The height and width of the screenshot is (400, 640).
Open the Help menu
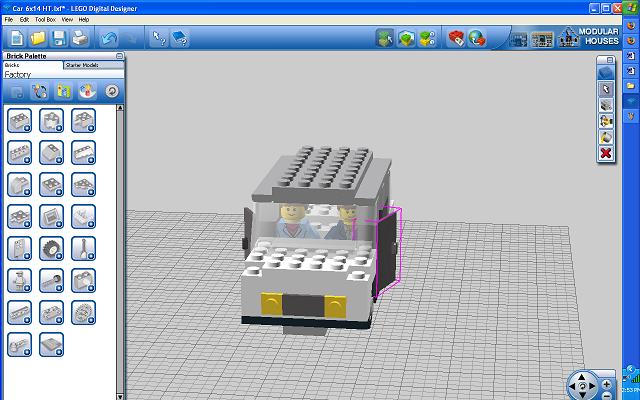(x=84, y=19)
